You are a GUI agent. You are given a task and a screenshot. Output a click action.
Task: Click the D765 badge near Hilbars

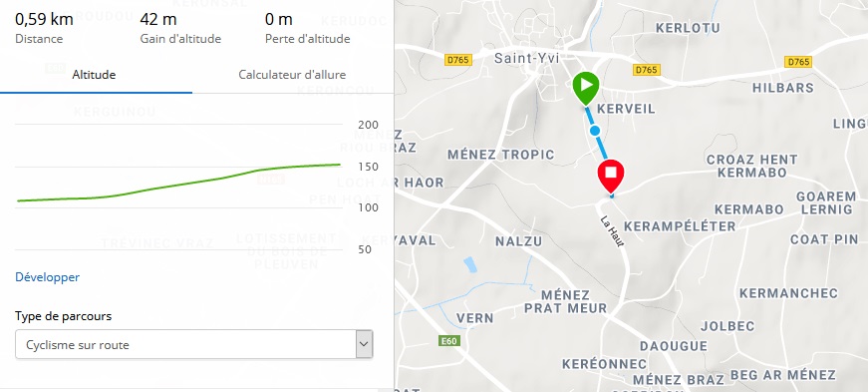tap(799, 62)
